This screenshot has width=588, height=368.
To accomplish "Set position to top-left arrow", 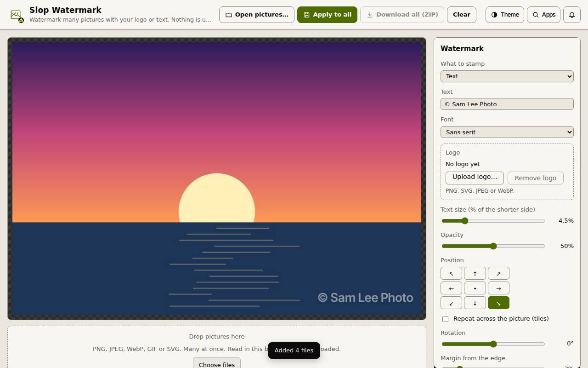I will click(451, 273).
